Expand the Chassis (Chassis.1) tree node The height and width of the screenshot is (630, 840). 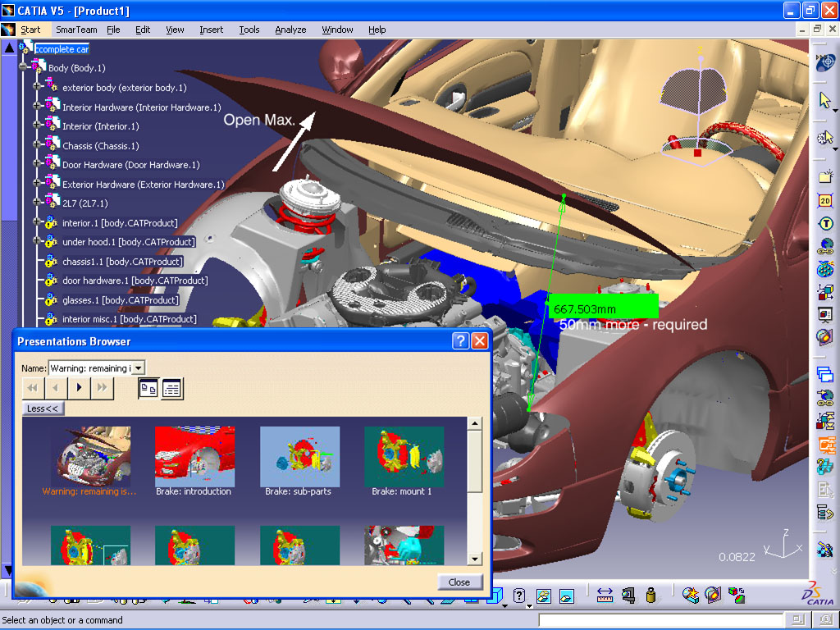tap(36, 144)
